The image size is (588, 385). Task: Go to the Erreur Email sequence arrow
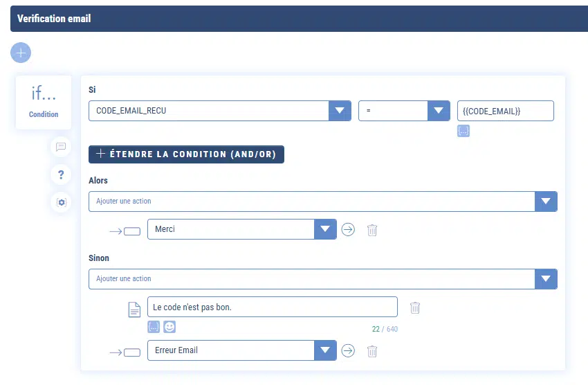click(348, 350)
